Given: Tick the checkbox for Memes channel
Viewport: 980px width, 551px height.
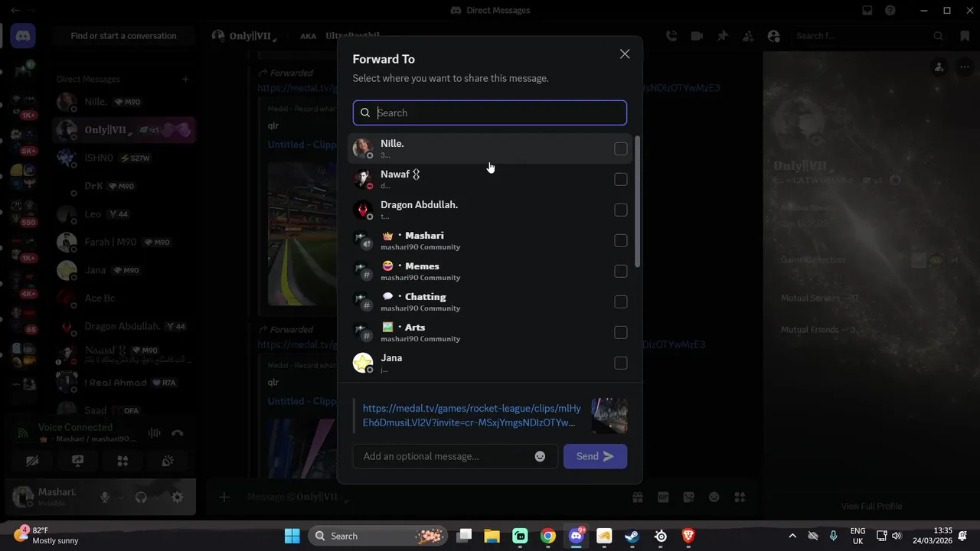Looking at the screenshot, I should click(621, 271).
